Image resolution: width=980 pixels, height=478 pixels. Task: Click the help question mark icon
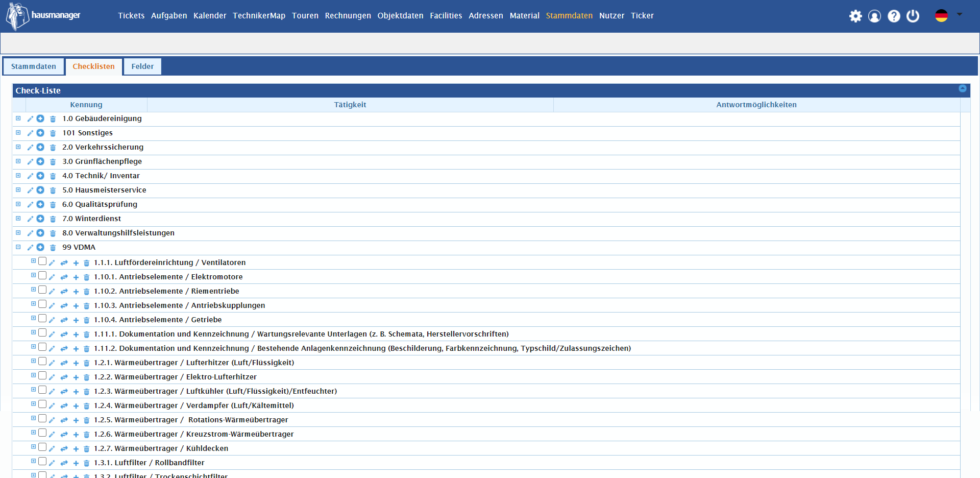[x=894, y=16]
